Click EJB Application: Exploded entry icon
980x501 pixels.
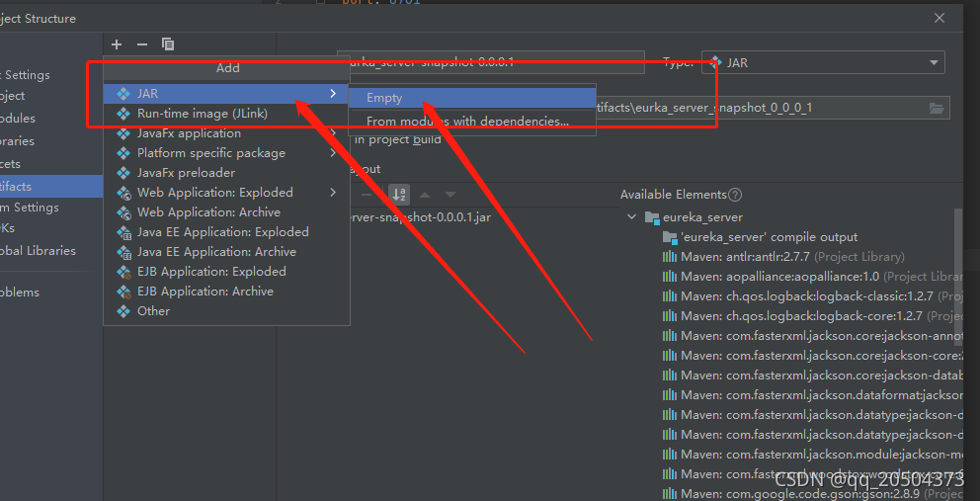[x=123, y=272]
